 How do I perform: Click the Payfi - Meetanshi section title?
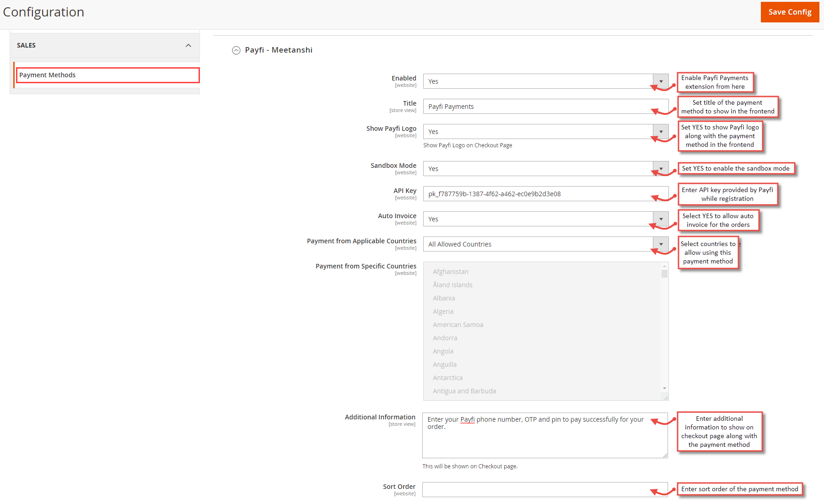click(279, 50)
